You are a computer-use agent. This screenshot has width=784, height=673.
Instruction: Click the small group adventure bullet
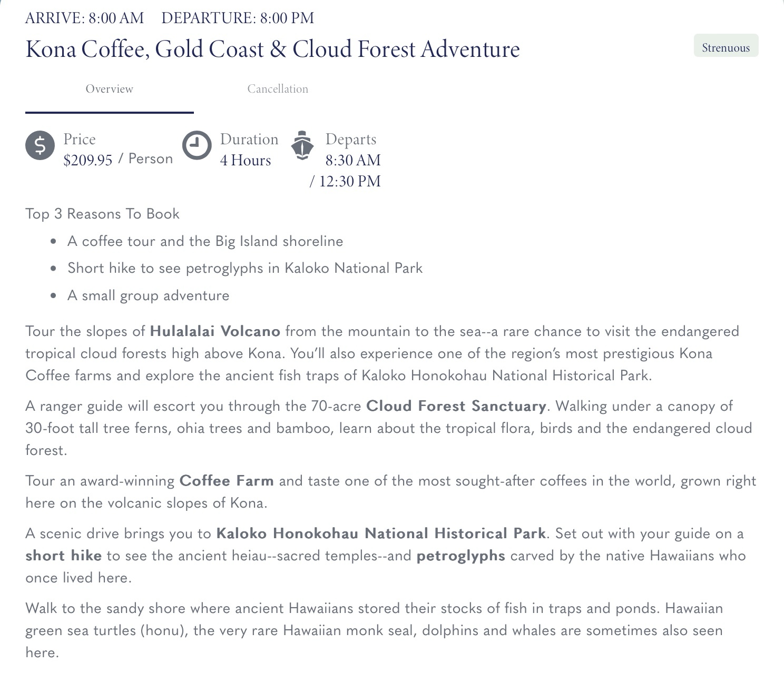click(148, 295)
